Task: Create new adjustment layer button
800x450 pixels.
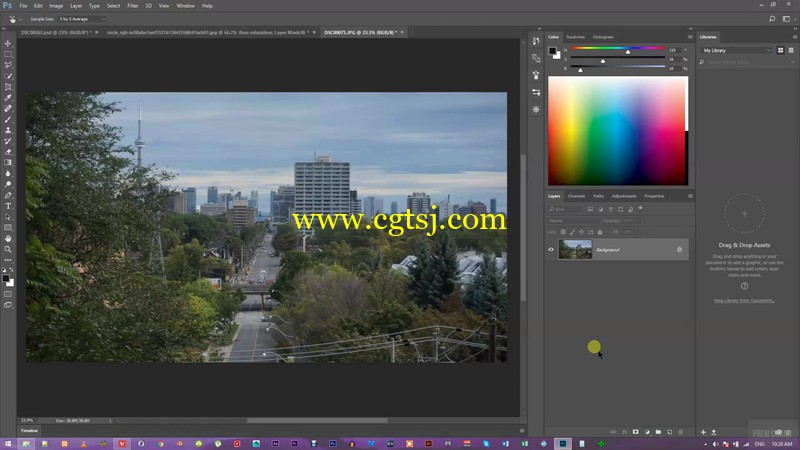Action: tap(647, 432)
